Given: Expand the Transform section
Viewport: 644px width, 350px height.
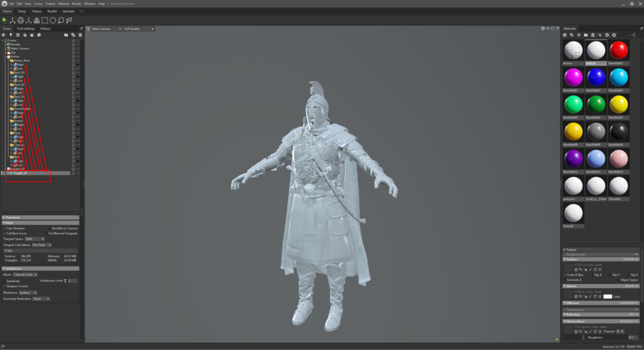Looking at the screenshot, I should point(40,217).
